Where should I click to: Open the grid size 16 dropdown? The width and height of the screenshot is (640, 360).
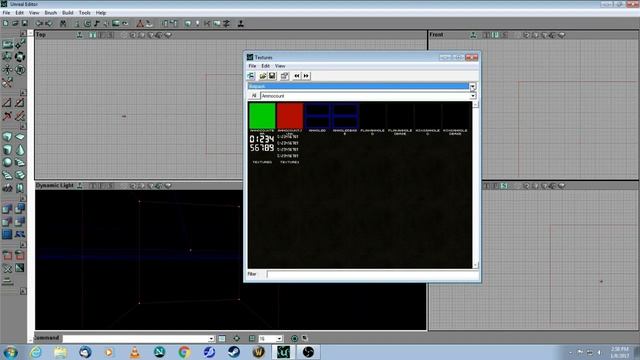pyautogui.click(x=279, y=338)
